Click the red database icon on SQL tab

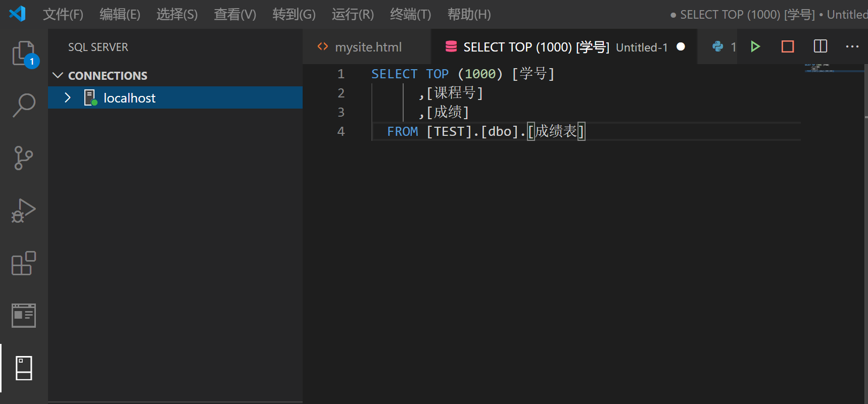pyautogui.click(x=451, y=46)
